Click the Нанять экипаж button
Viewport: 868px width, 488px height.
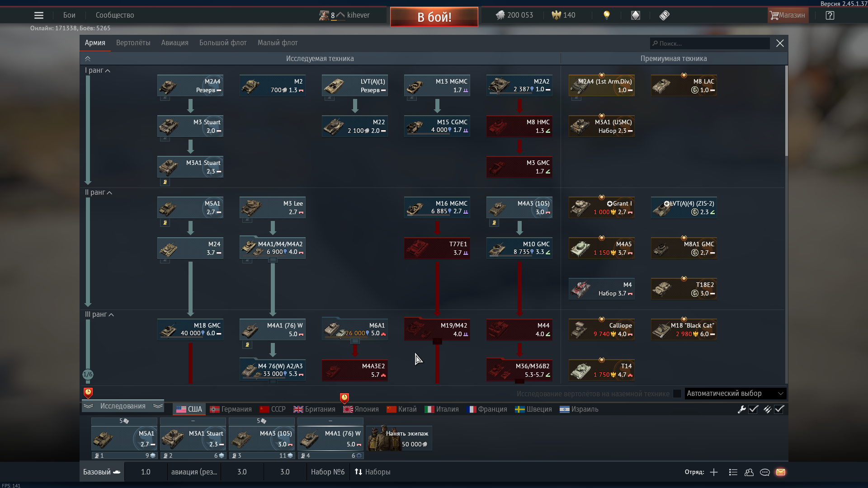[399, 438]
